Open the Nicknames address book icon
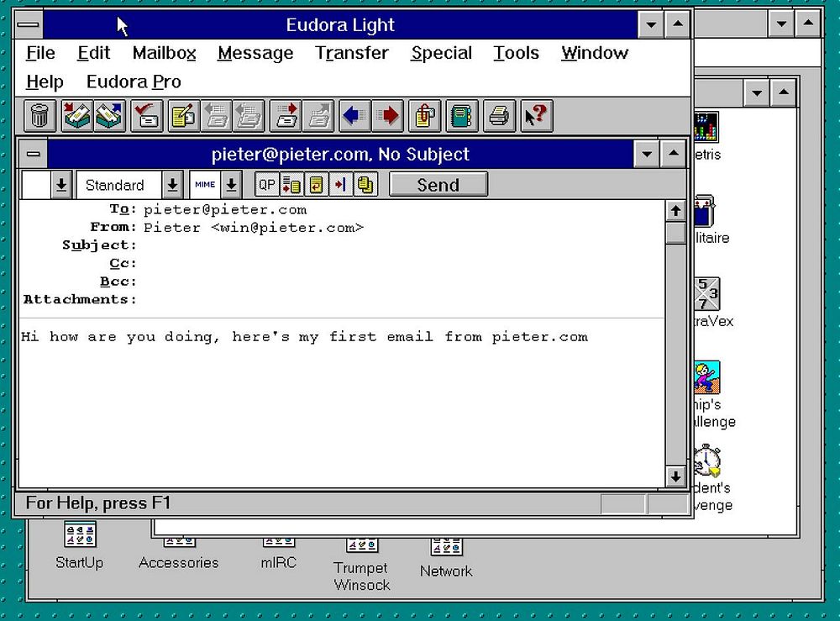 (462, 115)
